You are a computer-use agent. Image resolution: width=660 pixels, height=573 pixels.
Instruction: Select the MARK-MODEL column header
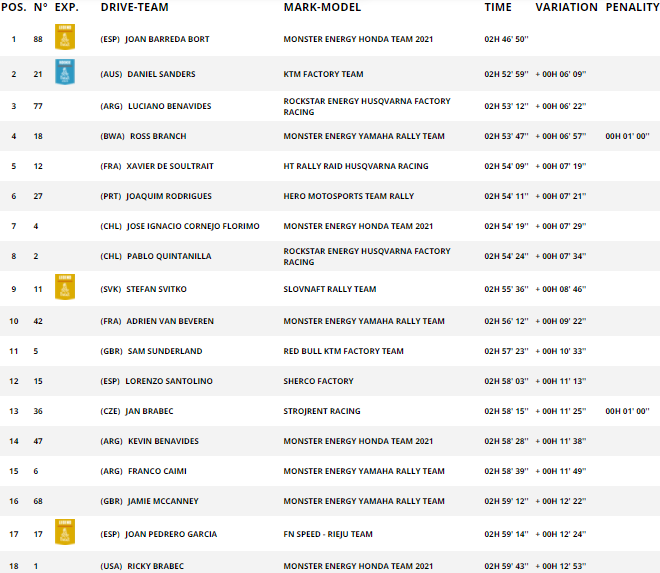pyautogui.click(x=322, y=8)
